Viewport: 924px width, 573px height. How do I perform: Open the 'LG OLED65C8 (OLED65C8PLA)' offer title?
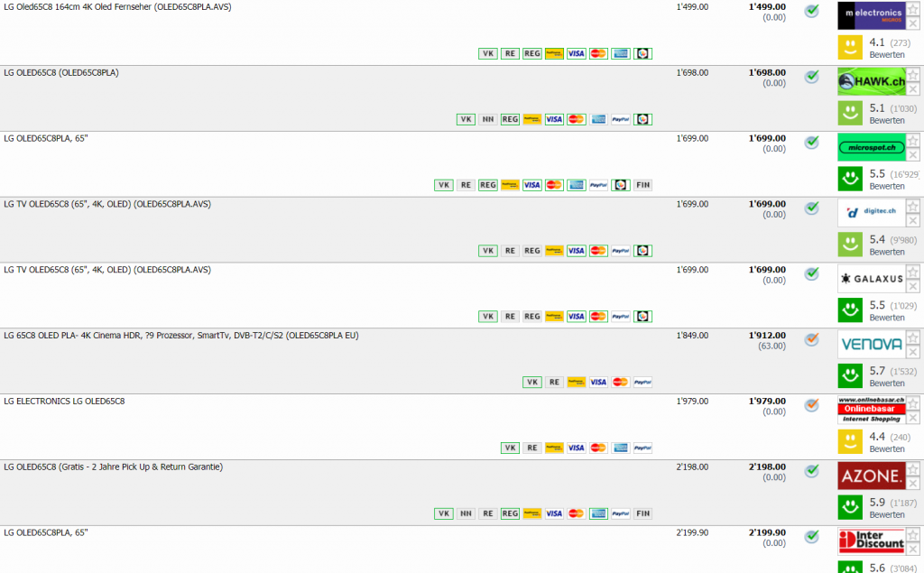[60, 73]
